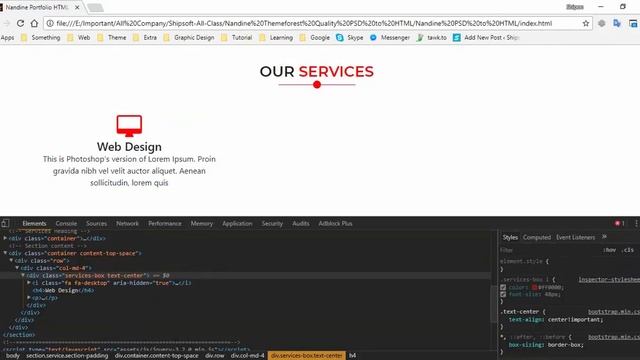Viewport: 640px width, 360px height.
Task: Go to the browser home page icon
Action: click(x=34, y=23)
